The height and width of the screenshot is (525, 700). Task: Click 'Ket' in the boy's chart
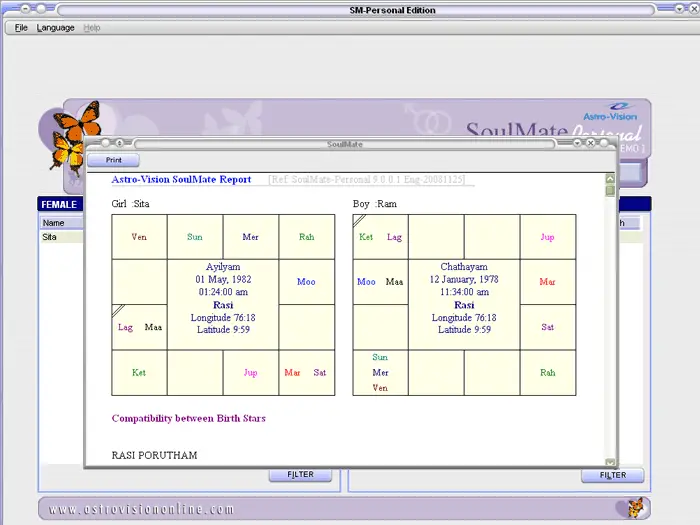click(366, 237)
